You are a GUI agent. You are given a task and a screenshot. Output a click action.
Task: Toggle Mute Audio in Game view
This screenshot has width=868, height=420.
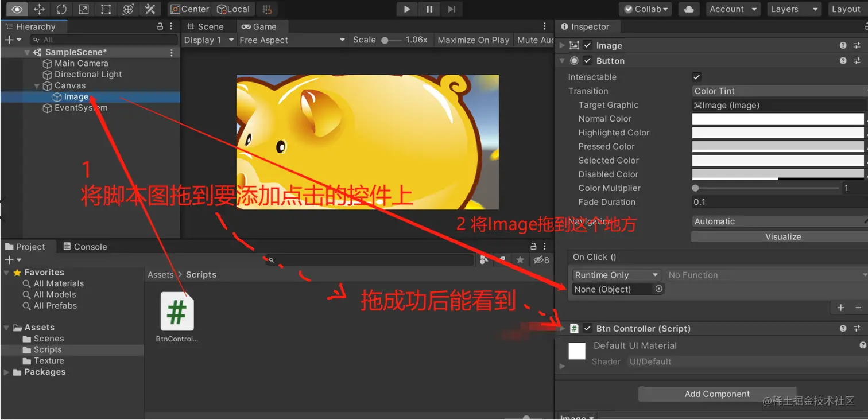(x=535, y=40)
